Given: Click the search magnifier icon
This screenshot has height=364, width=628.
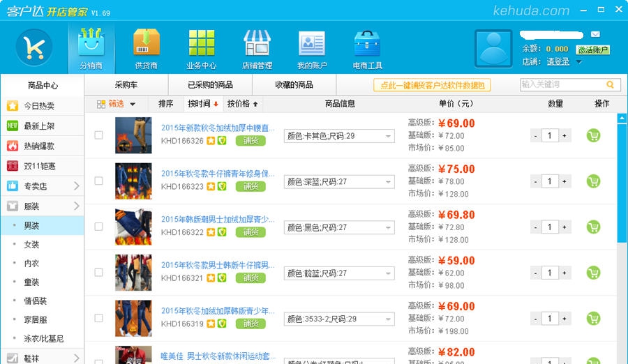Looking at the screenshot, I should point(610,84).
